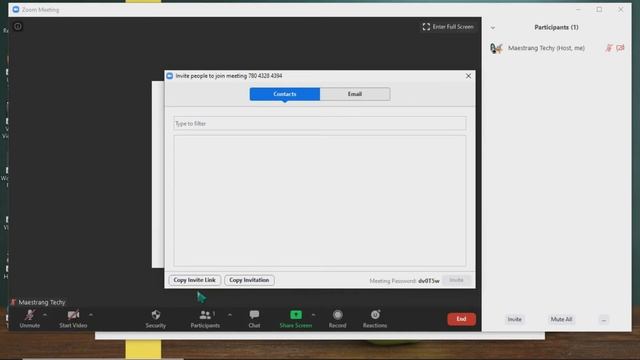This screenshot has height=360, width=640.
Task: Click Maestrang Techy's muted microphone icon
Action: [609, 48]
